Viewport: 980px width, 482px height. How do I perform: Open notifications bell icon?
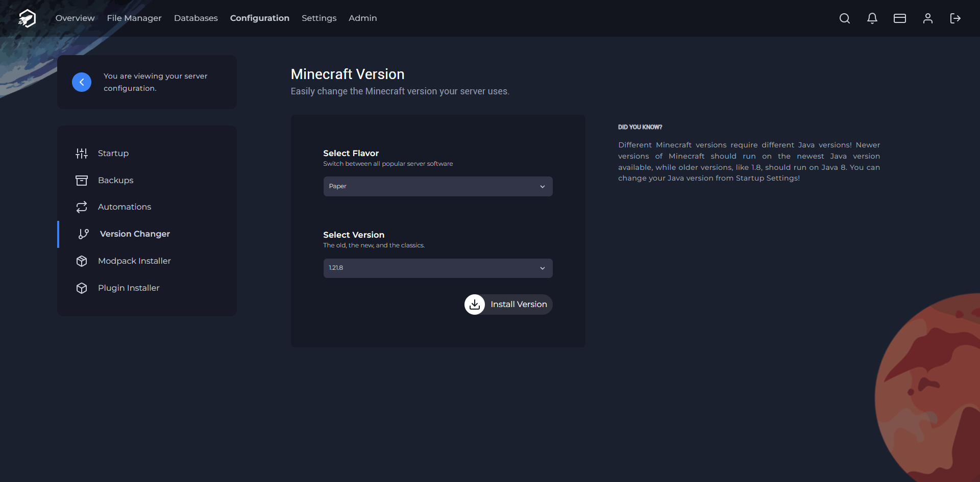coord(872,18)
